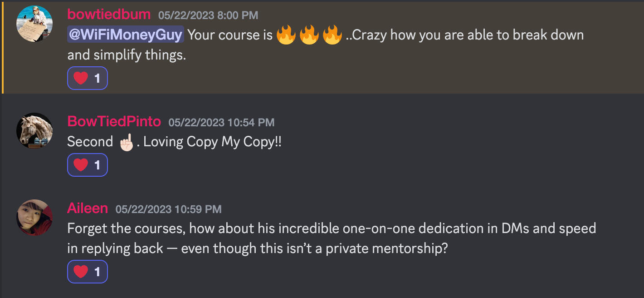
Task: Click Aileen's message starting "Forget the courses"
Action: [331, 228]
